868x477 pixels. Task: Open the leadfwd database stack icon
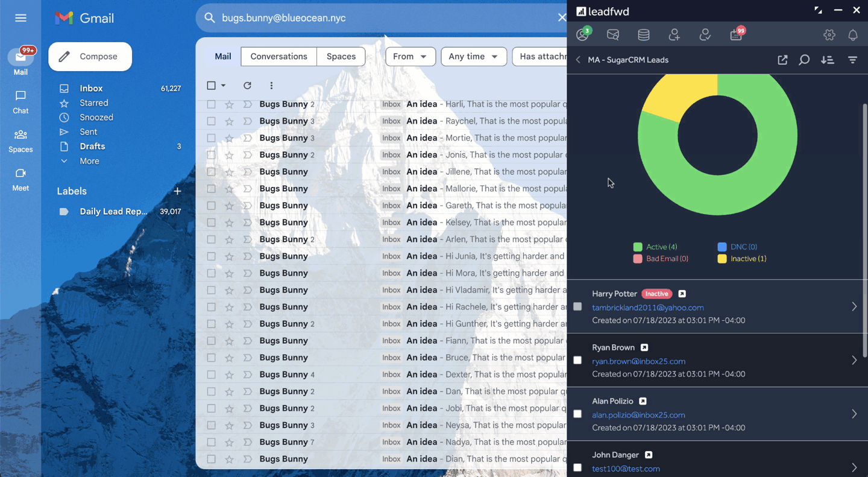(x=644, y=35)
